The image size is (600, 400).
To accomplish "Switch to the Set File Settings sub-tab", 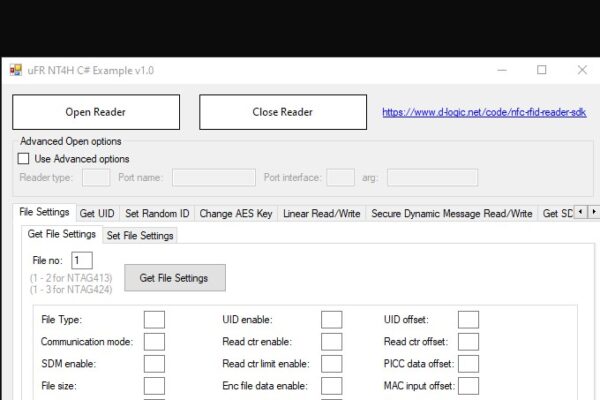I will [140, 235].
